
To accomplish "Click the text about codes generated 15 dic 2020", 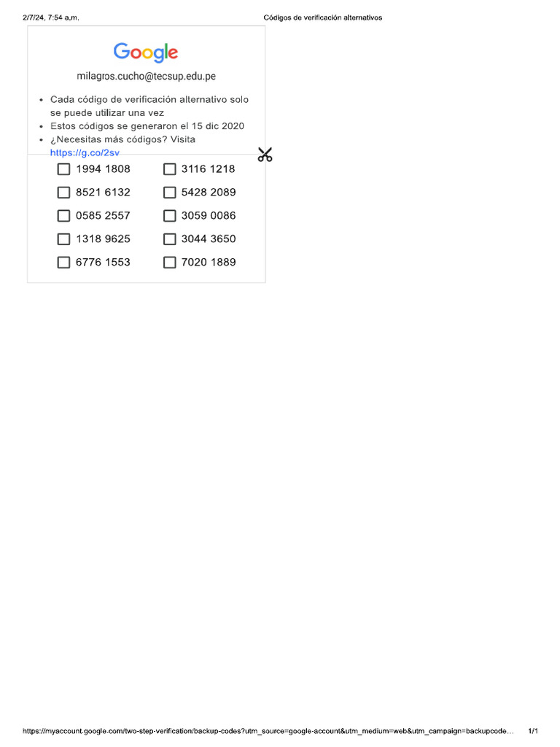I will coord(147,126).
